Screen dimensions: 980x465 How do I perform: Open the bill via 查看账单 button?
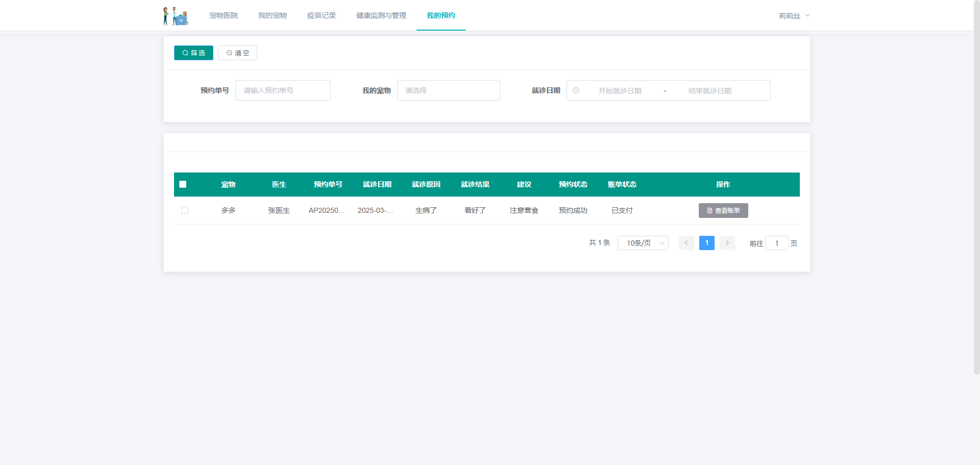pyautogui.click(x=723, y=210)
